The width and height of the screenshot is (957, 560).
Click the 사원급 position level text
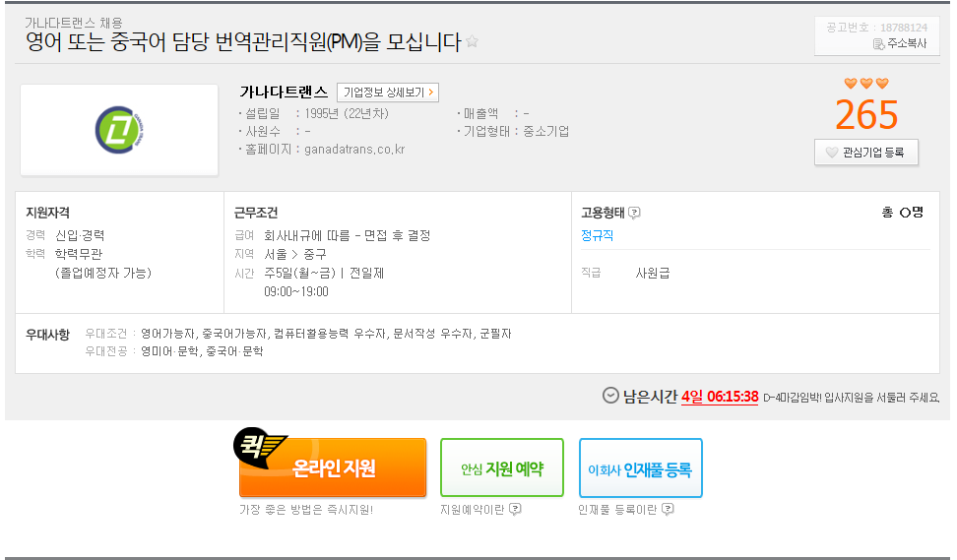(x=653, y=274)
